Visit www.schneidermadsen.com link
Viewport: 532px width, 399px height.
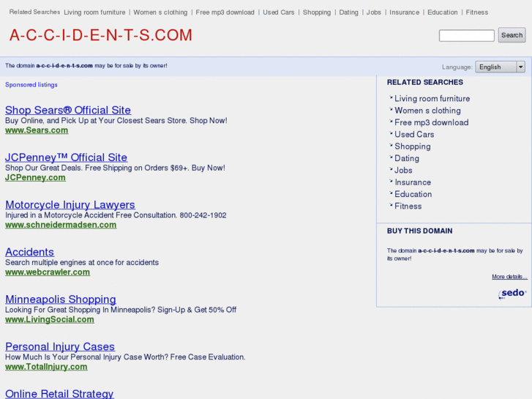(x=61, y=225)
